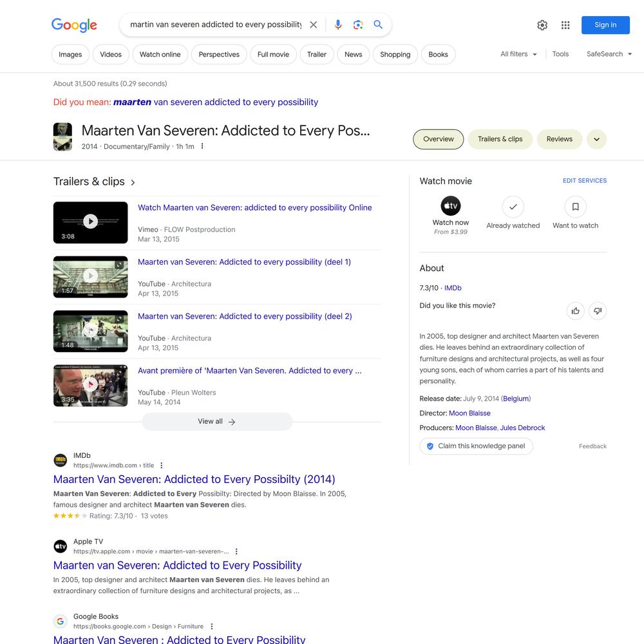Open the more options dots beside 1h 1m
This screenshot has height=644, width=644.
tap(202, 146)
